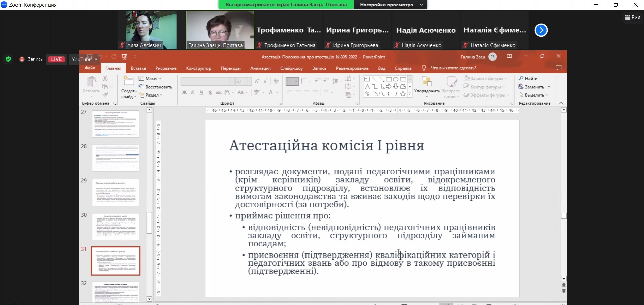Image resolution: width=644 pixels, height=305 pixels.
Task: Toggle the Italic (К) formatting button
Action: (x=193, y=92)
